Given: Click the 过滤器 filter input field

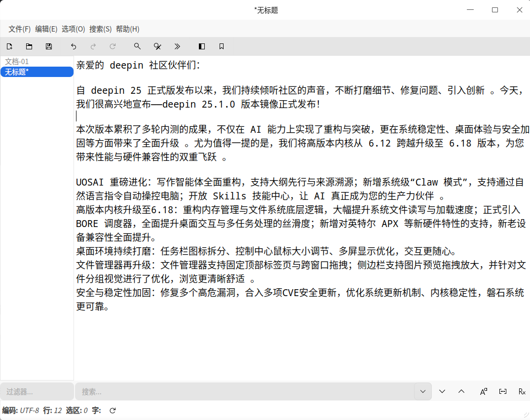Looking at the screenshot, I should tap(37, 391).
